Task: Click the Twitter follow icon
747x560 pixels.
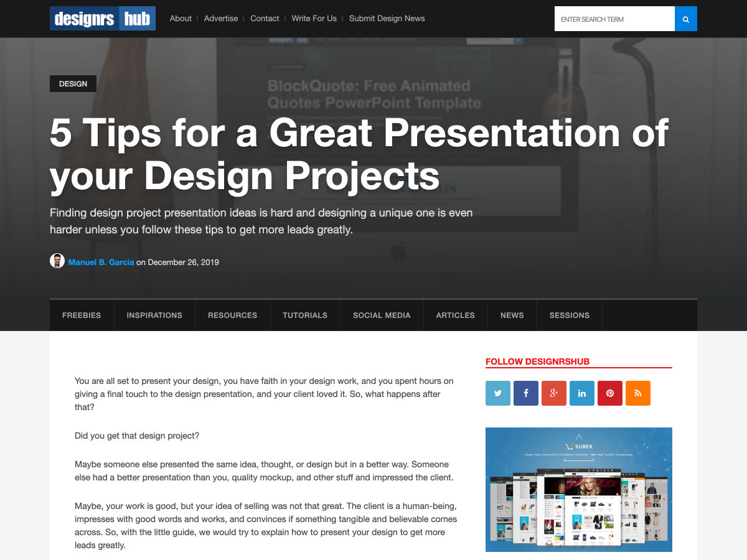Action: (x=498, y=393)
